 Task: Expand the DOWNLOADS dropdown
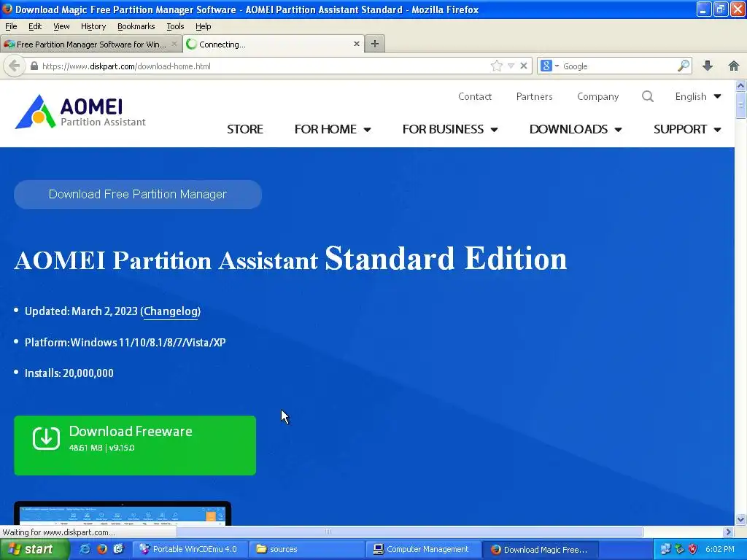pos(576,129)
